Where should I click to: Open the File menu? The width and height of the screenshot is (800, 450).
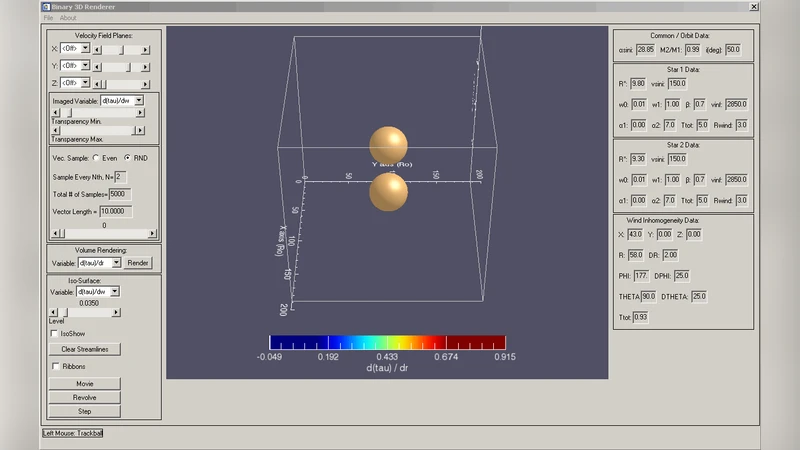(48, 18)
